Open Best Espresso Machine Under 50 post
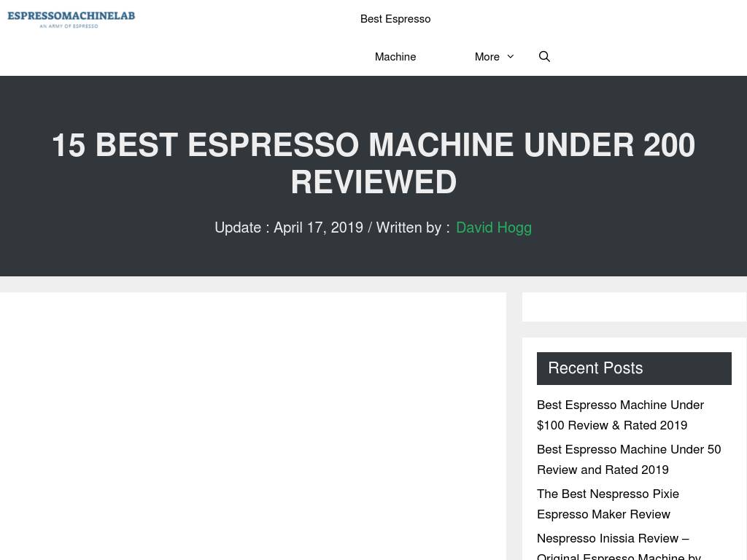 pyautogui.click(x=628, y=459)
